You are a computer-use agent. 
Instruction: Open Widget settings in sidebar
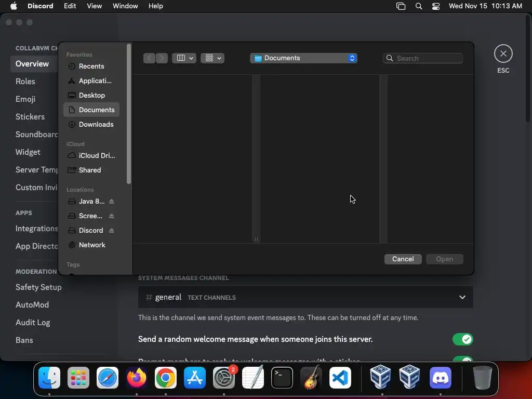click(28, 152)
